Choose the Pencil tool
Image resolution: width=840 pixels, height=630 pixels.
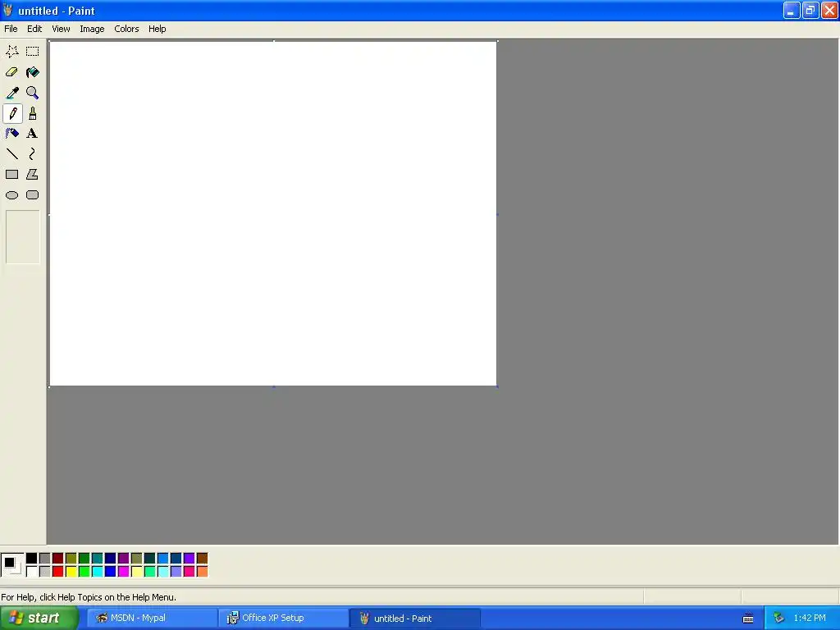coord(11,113)
